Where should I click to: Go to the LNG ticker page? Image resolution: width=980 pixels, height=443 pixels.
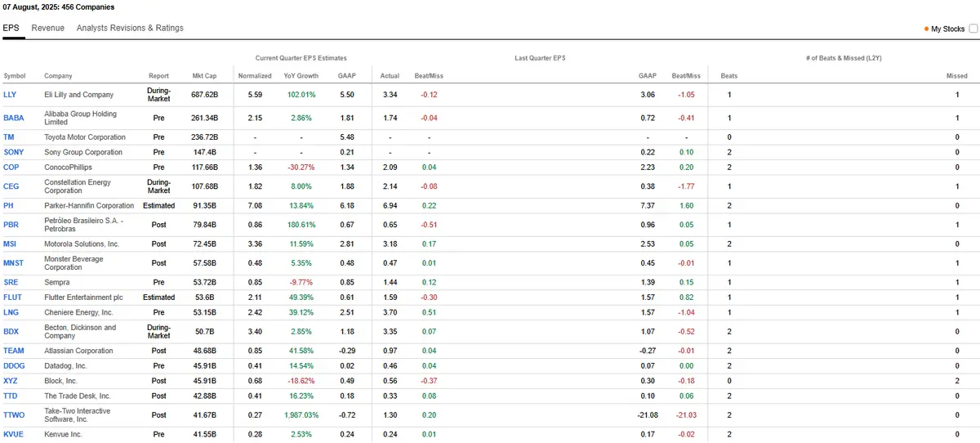tap(11, 312)
